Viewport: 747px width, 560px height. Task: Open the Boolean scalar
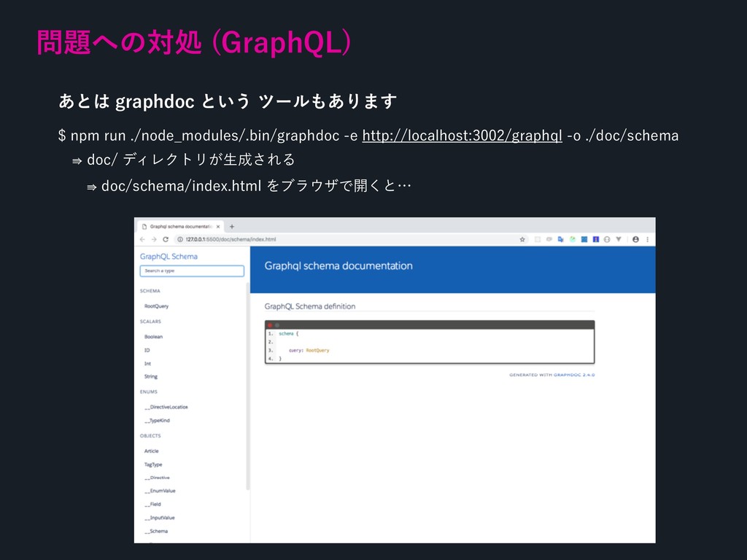click(153, 337)
